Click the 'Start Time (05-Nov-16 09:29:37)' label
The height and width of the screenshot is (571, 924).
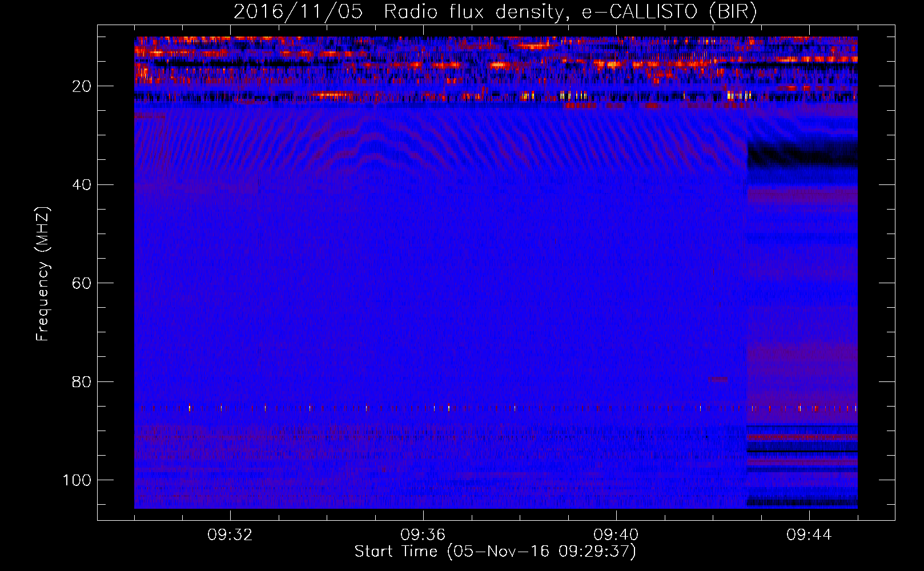click(495, 552)
